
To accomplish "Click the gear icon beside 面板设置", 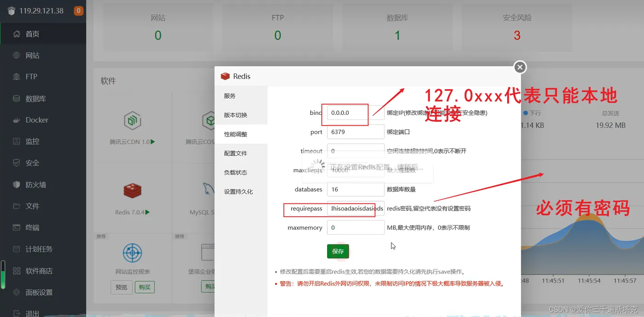I will pos(17,292).
